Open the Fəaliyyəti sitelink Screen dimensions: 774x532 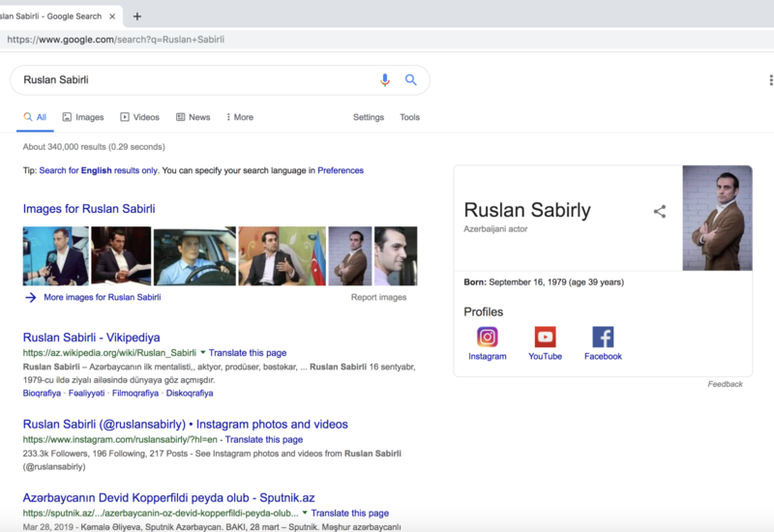[x=86, y=393]
